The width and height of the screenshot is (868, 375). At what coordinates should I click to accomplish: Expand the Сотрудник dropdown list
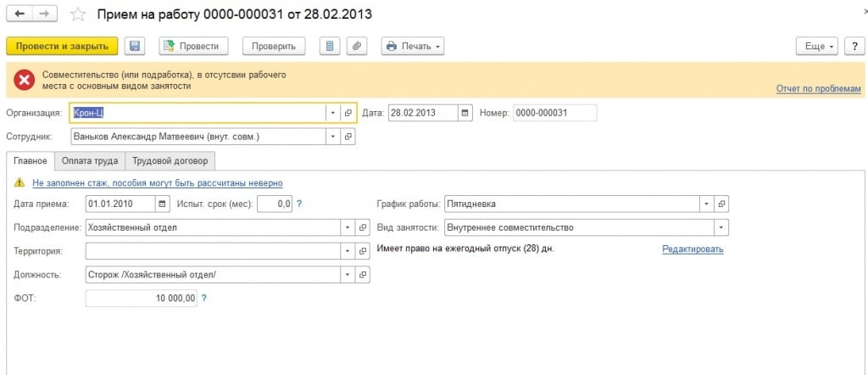332,137
